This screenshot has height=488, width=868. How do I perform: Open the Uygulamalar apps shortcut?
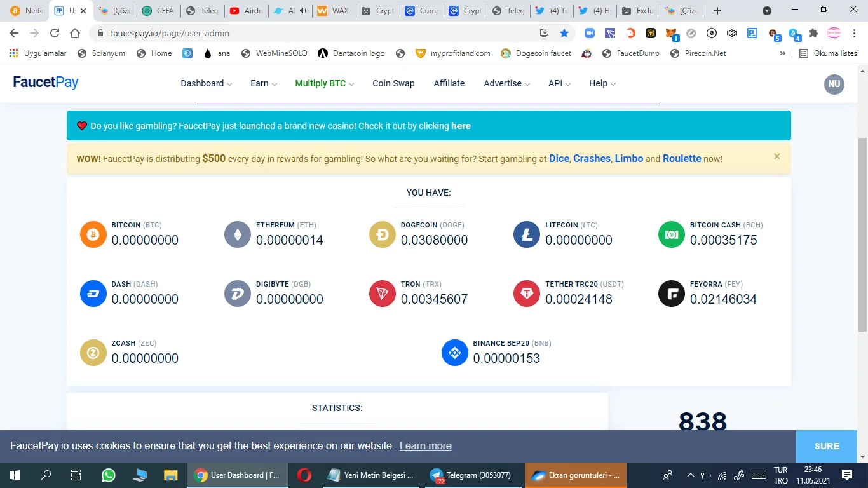click(x=37, y=53)
